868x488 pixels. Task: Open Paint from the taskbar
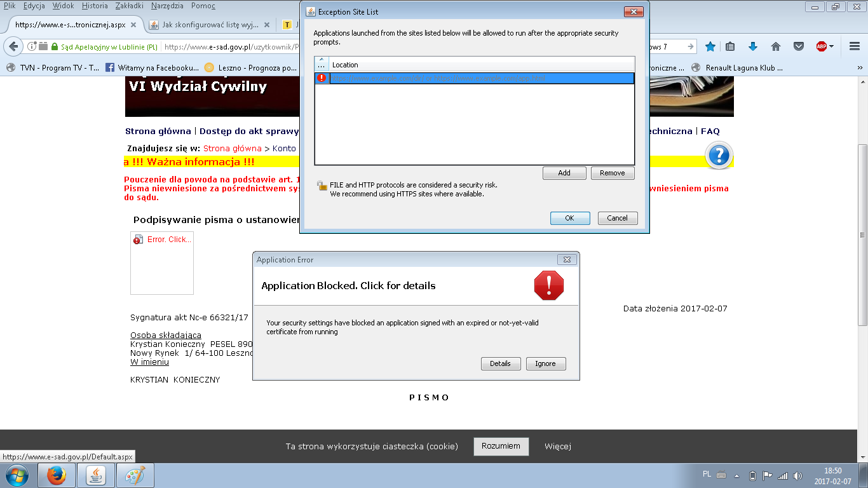(135, 475)
